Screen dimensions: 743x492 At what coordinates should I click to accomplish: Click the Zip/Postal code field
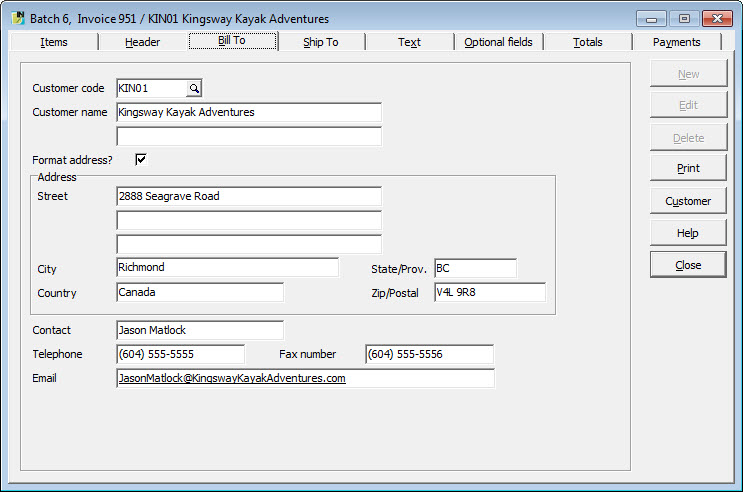coord(489,293)
